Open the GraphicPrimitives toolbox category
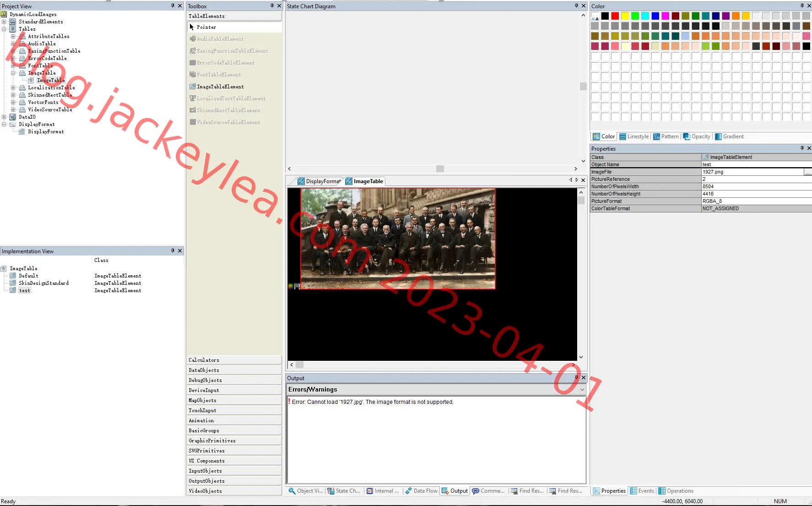This screenshot has height=506, width=812. (234, 441)
